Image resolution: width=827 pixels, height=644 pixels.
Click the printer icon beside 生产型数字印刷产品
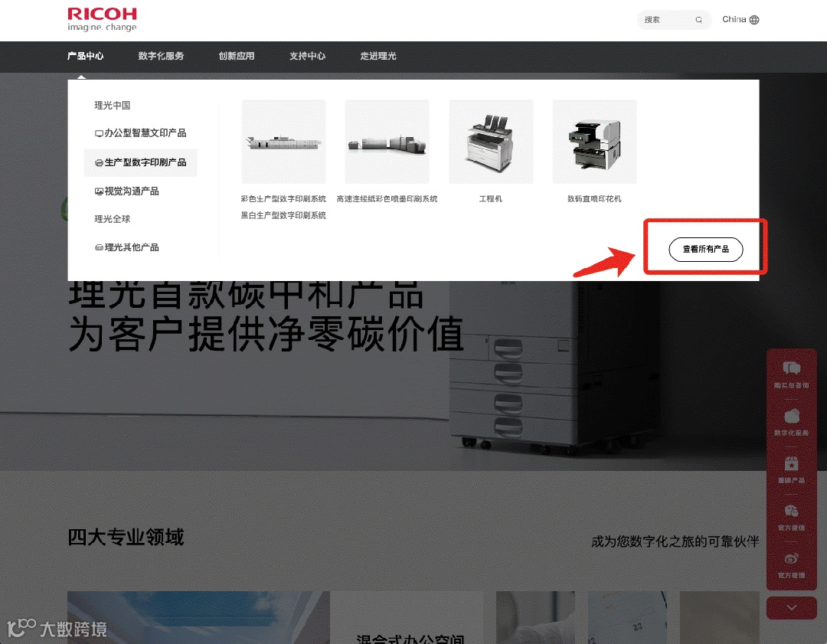pos(99,163)
